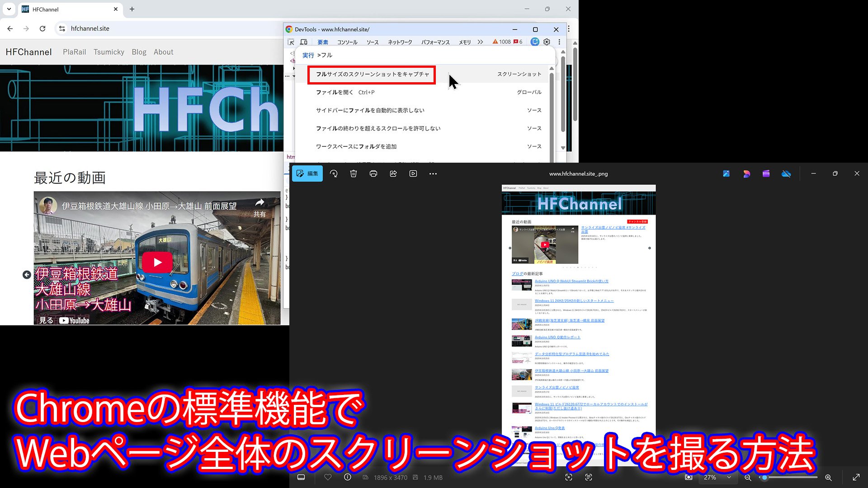Screen dimensions: 868x488
Task: Open a new Chrome tab
Action: [132, 9]
